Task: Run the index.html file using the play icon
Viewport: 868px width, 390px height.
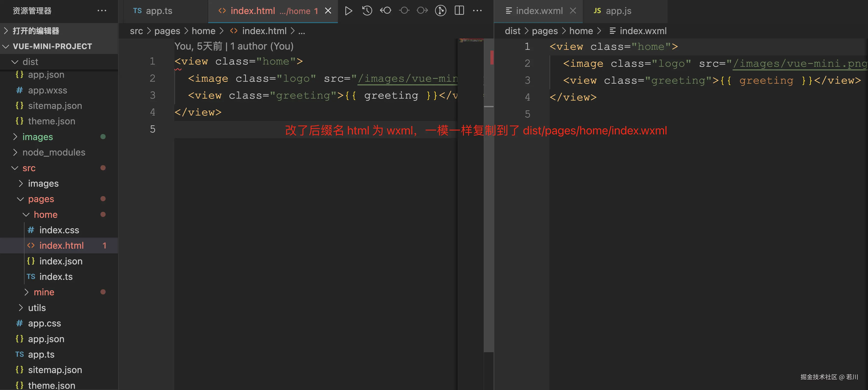Action: tap(349, 11)
